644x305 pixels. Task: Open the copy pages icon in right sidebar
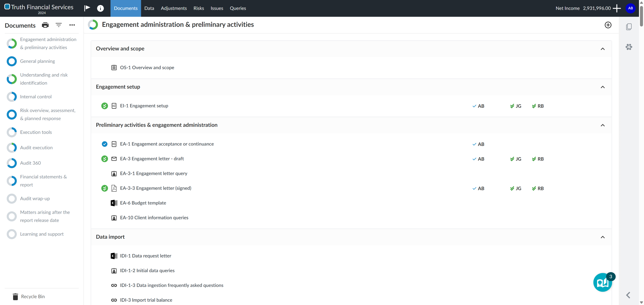tap(629, 27)
